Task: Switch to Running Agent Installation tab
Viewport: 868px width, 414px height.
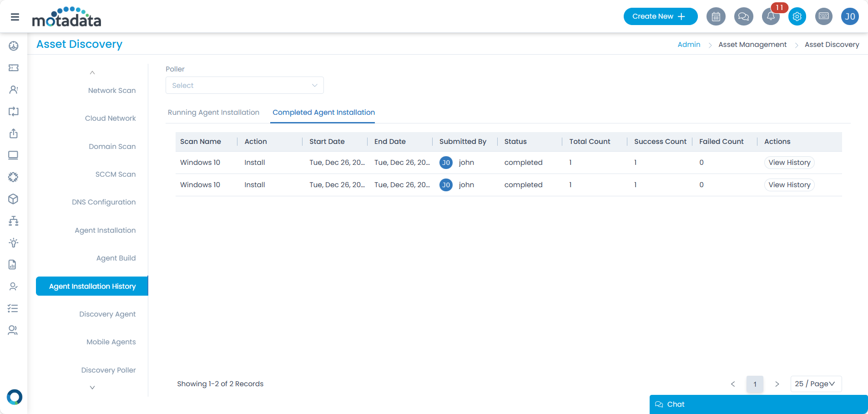Action: point(213,112)
